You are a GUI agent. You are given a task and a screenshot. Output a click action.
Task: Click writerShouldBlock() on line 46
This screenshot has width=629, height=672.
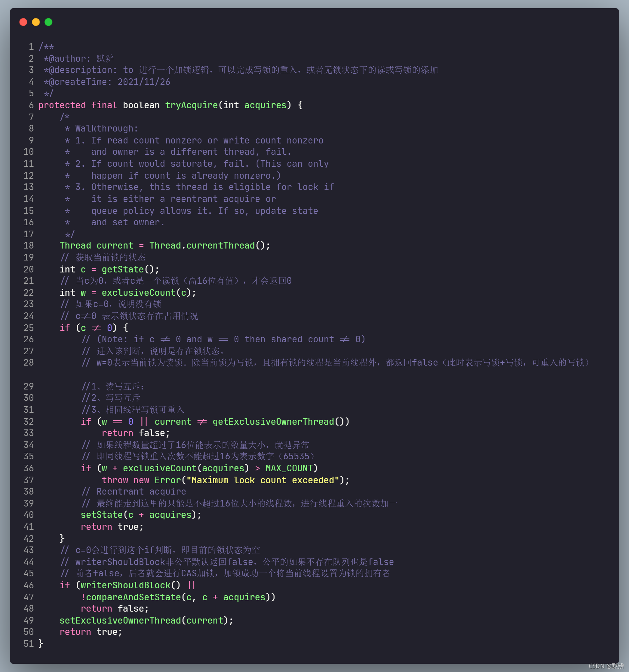tap(130, 585)
